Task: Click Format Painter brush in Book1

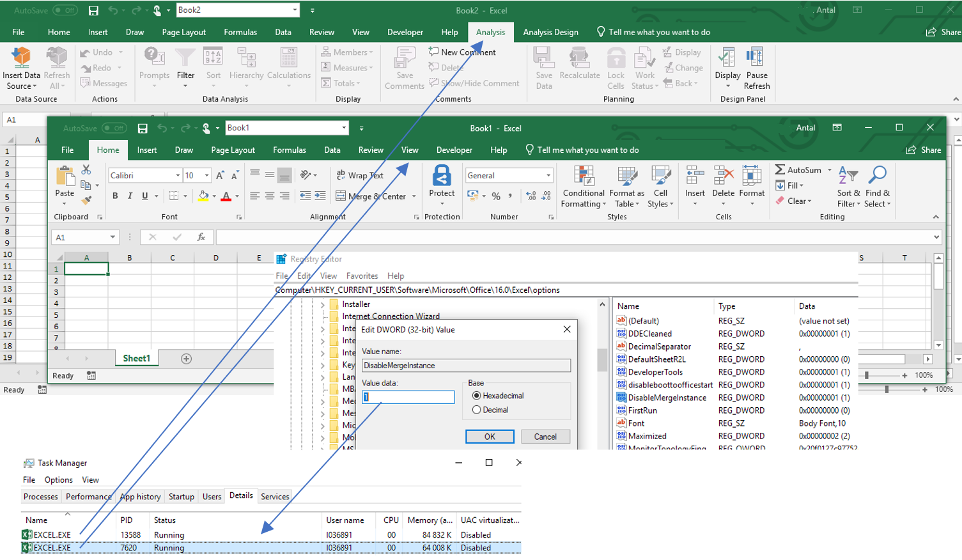Action: point(86,200)
